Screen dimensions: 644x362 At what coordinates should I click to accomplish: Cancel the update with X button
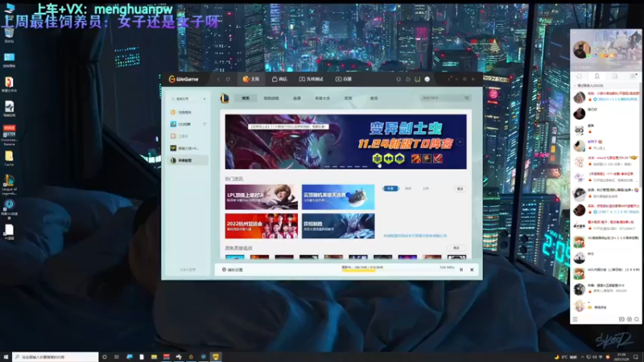click(472, 269)
